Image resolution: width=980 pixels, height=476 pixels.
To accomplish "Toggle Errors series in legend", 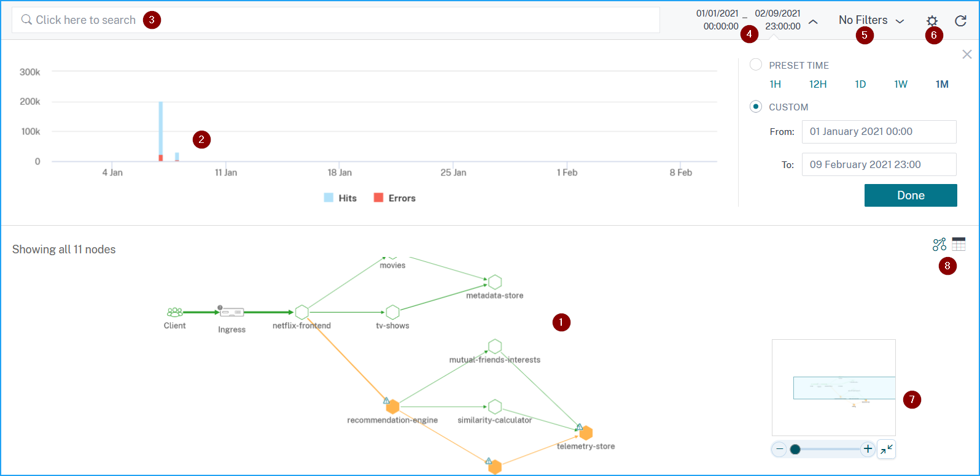I will (395, 198).
